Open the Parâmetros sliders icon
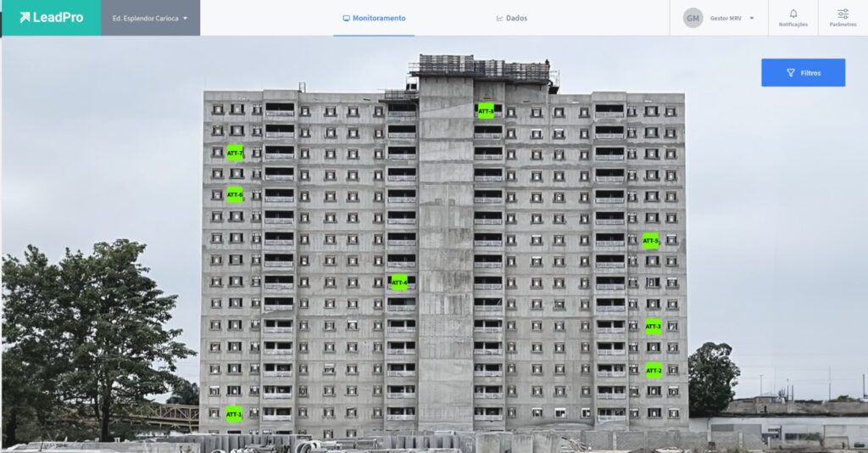This screenshot has width=868, height=453. point(843,14)
